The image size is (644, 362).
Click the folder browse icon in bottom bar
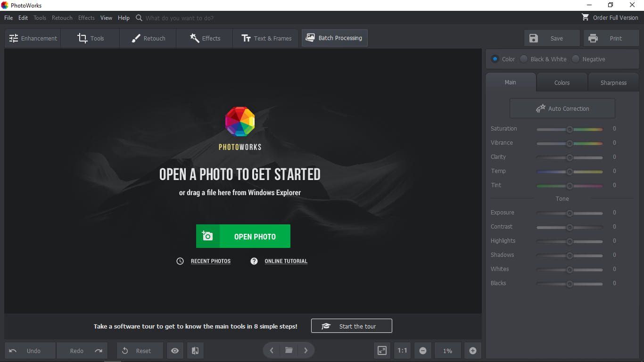tap(289, 350)
